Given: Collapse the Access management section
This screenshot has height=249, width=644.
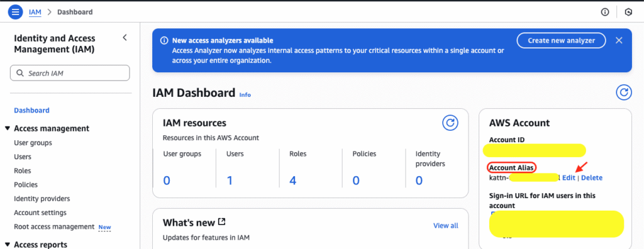Looking at the screenshot, I should [7, 129].
